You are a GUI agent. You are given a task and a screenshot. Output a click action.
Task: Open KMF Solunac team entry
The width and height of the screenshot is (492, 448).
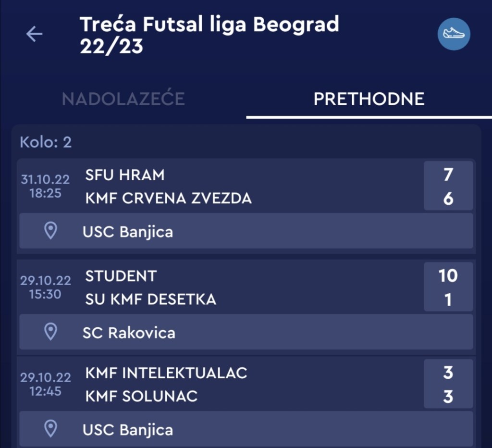[x=141, y=397]
